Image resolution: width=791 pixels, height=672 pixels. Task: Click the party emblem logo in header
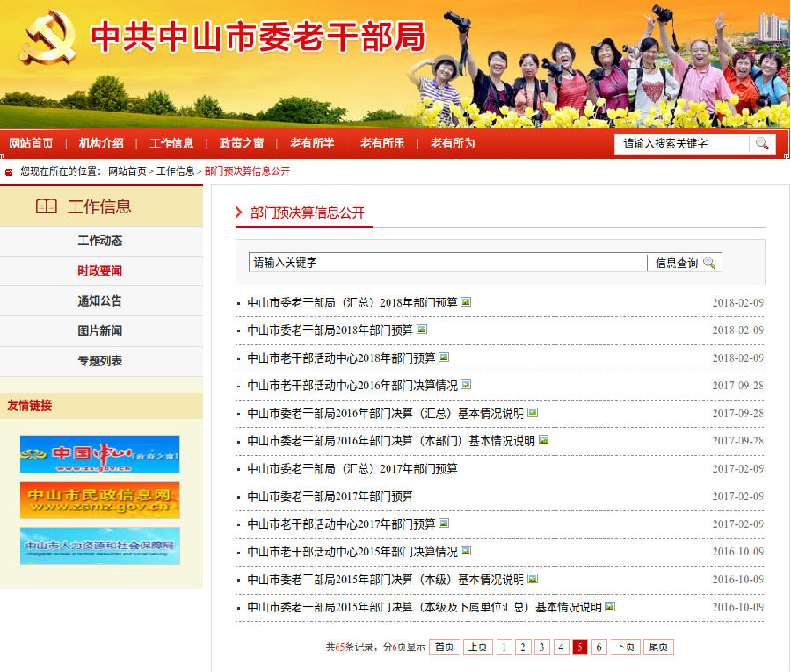coord(47,37)
